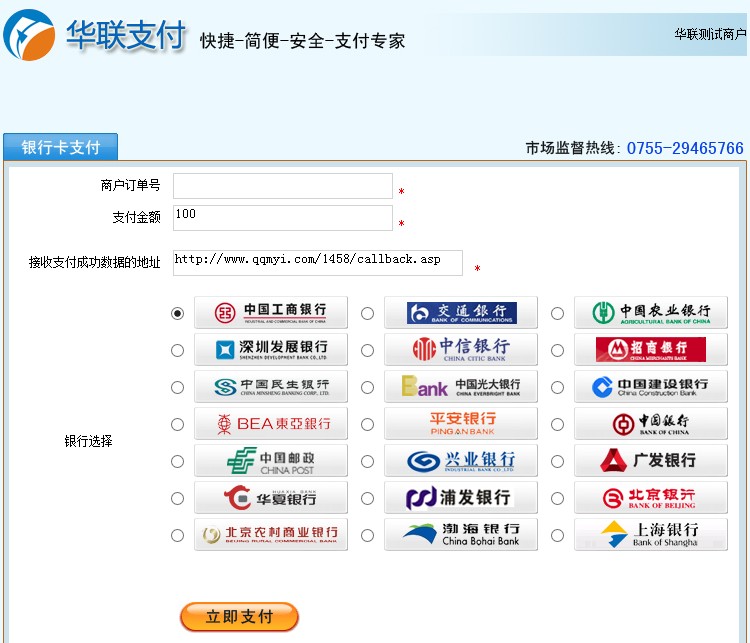Pick the 中国光大银行 radio button
The image size is (750, 643).
coord(367,387)
